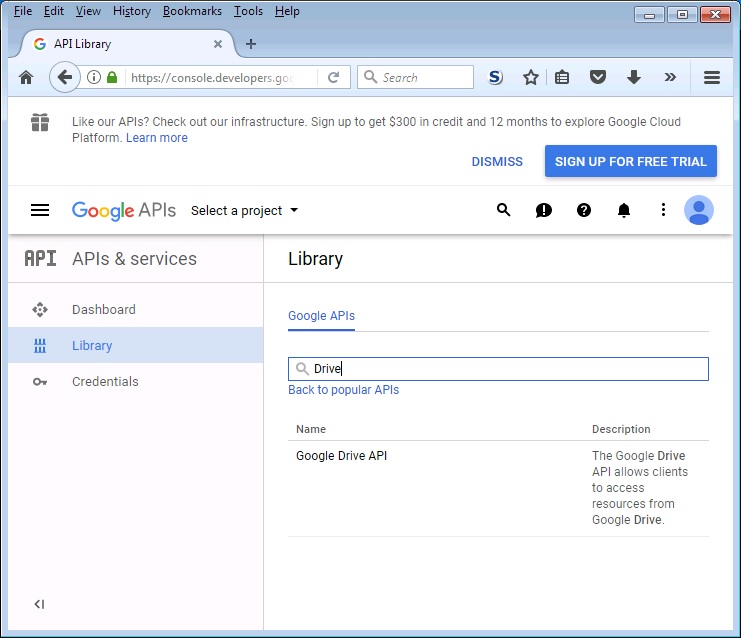Save page with the Pocket icon

click(598, 77)
